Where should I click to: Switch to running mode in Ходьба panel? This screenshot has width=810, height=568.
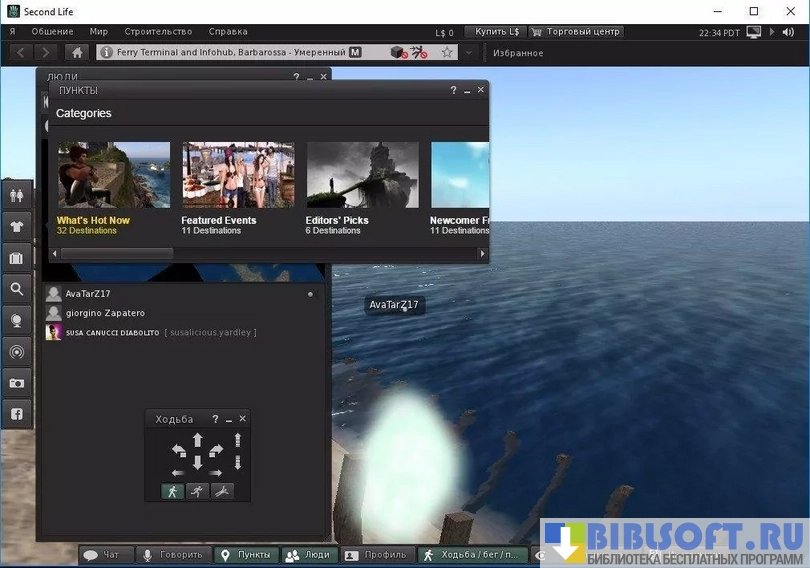tap(197, 491)
